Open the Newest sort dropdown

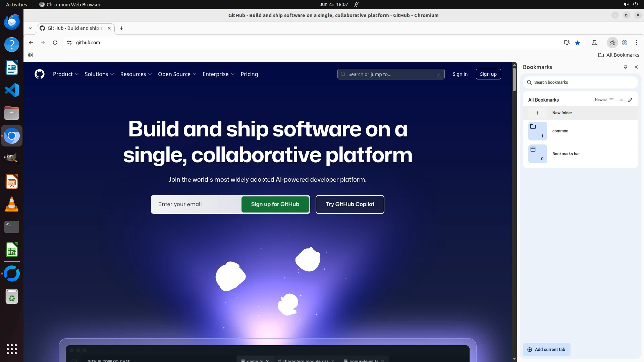coord(604,100)
